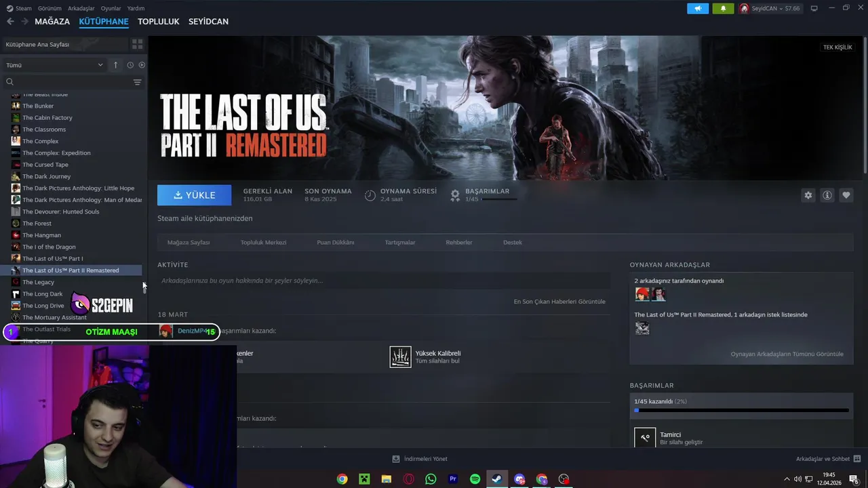Click İndirmeleri Yönet at the bottom

(x=420, y=459)
